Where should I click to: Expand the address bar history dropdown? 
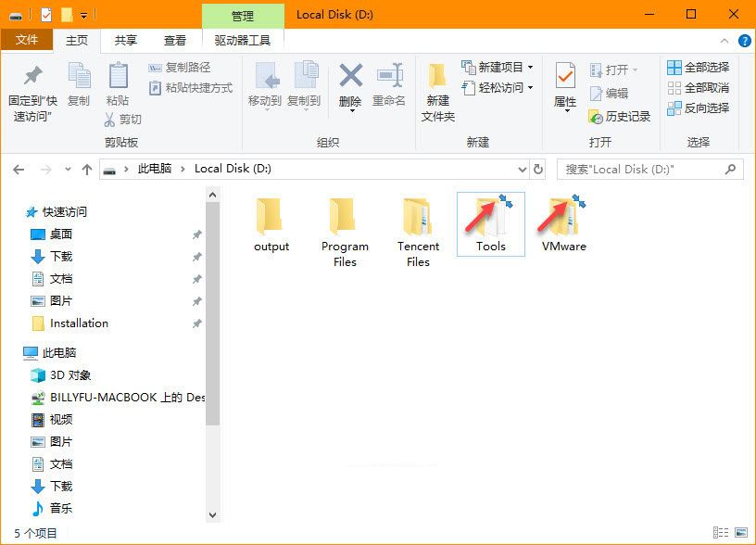click(x=522, y=170)
